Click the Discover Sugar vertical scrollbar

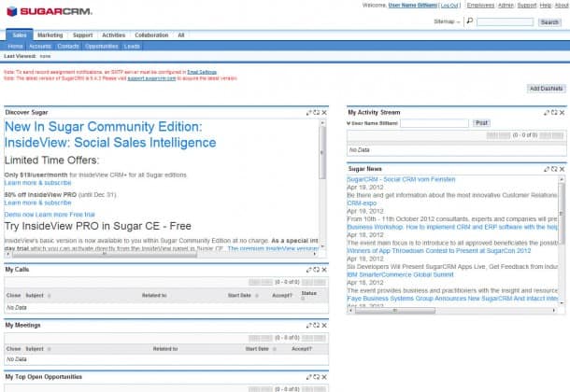322,184
